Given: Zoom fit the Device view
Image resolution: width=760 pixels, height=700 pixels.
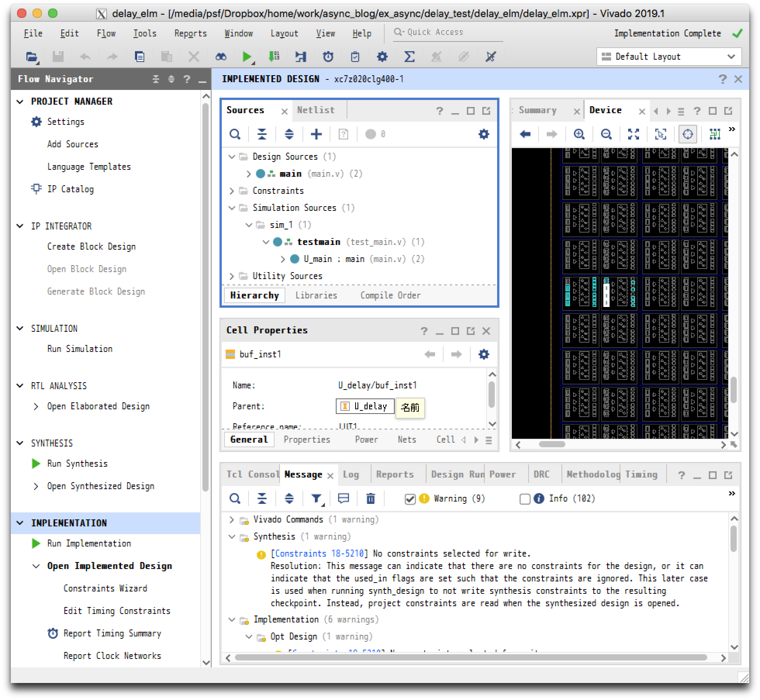Looking at the screenshot, I should point(633,134).
